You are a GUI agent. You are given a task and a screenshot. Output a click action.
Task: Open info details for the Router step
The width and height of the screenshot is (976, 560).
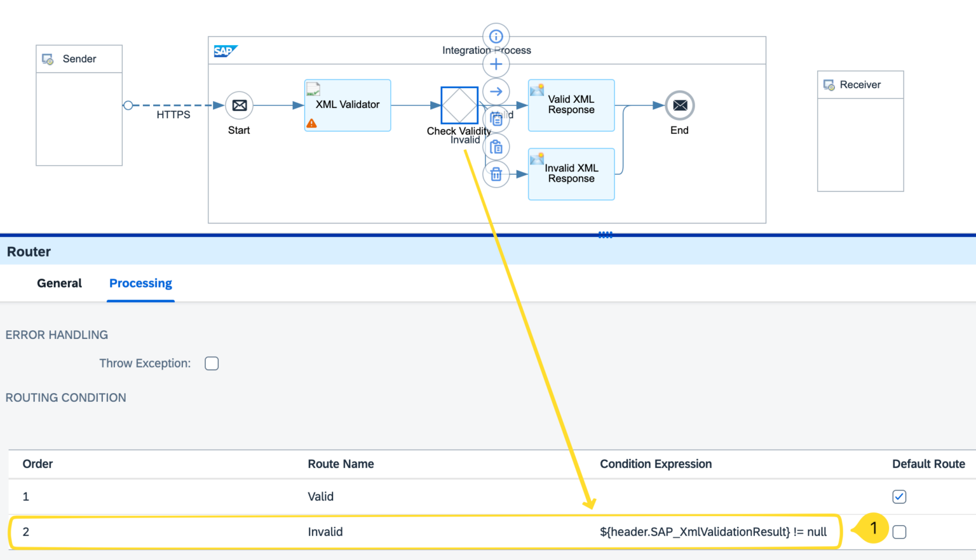click(496, 36)
